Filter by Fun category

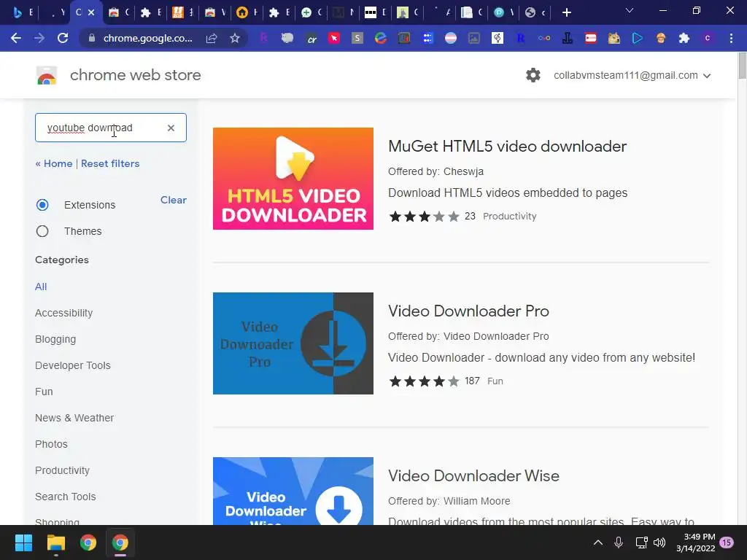tap(44, 392)
